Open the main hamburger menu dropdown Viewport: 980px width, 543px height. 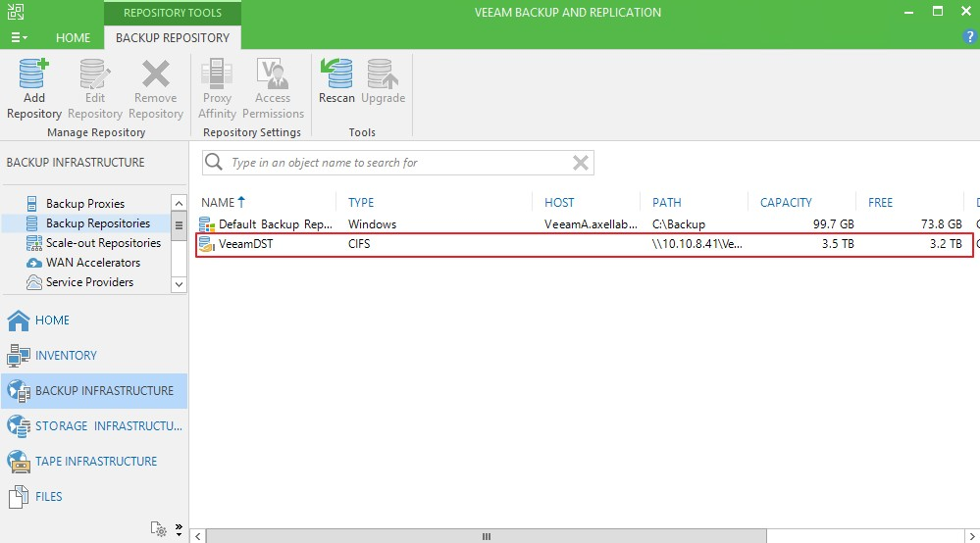click(19, 37)
